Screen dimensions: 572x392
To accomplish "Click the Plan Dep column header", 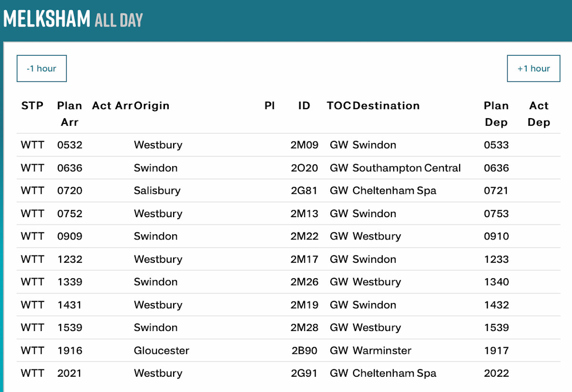I will (496, 114).
